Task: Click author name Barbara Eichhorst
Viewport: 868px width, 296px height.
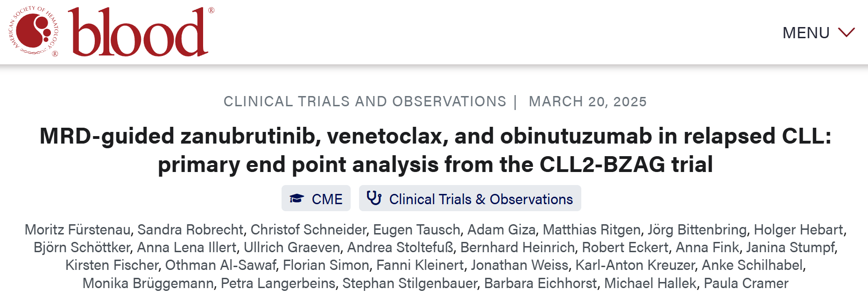Action: tap(540, 283)
